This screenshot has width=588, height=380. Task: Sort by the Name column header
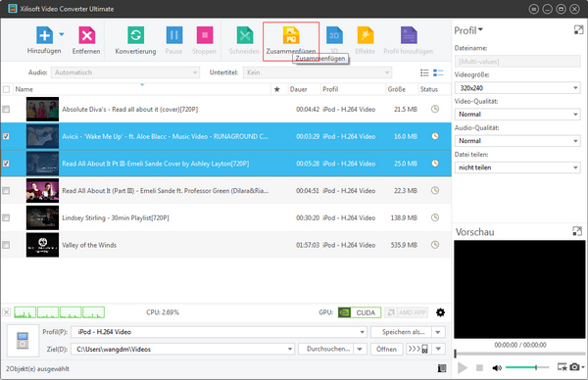tap(142, 89)
